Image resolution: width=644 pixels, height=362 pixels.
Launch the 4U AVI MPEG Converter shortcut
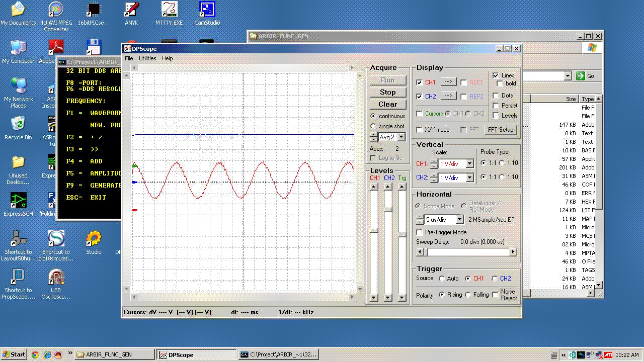[x=56, y=17]
